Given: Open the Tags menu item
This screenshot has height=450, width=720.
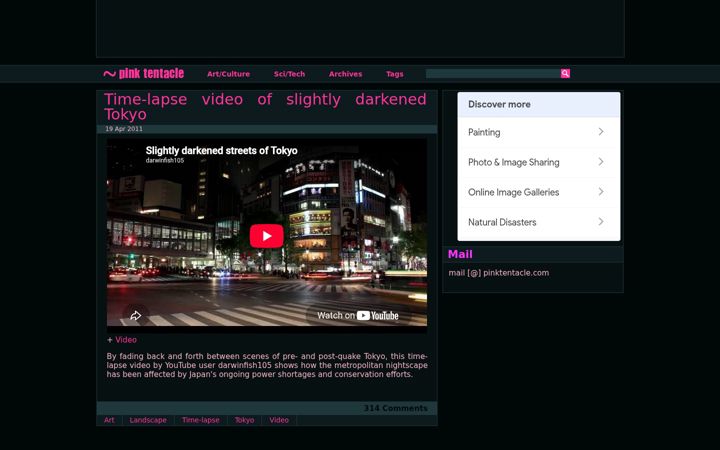Looking at the screenshot, I should pyautogui.click(x=394, y=74).
